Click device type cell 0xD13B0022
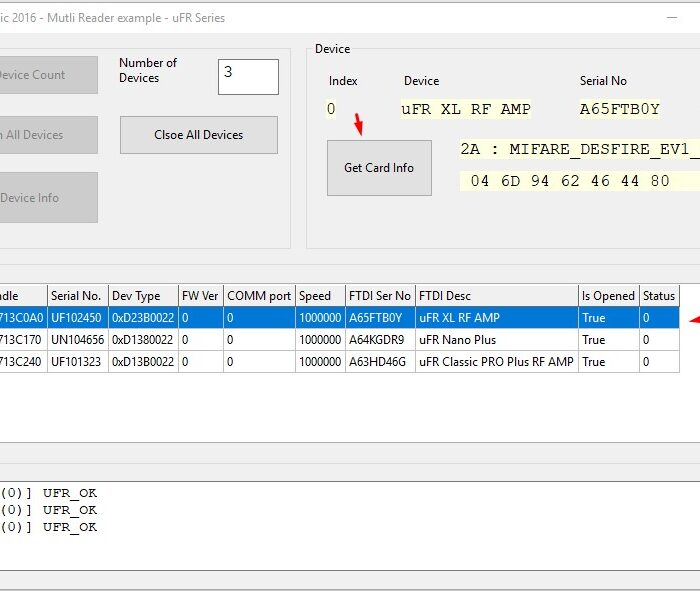This screenshot has height=591, width=700. [143, 362]
